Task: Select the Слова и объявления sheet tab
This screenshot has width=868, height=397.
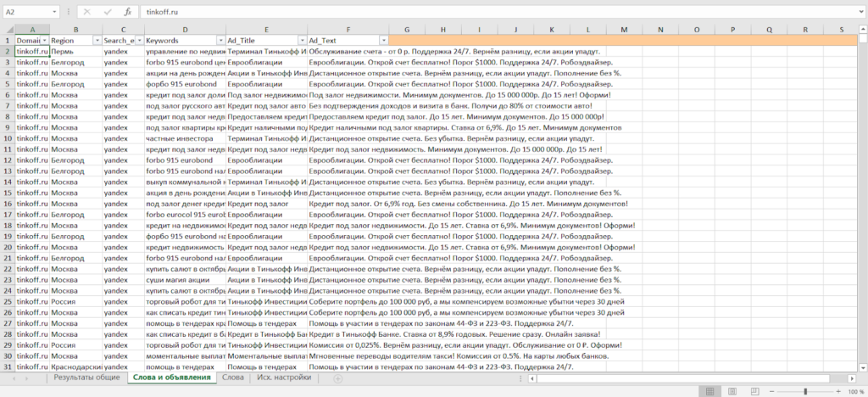Action: tap(171, 377)
